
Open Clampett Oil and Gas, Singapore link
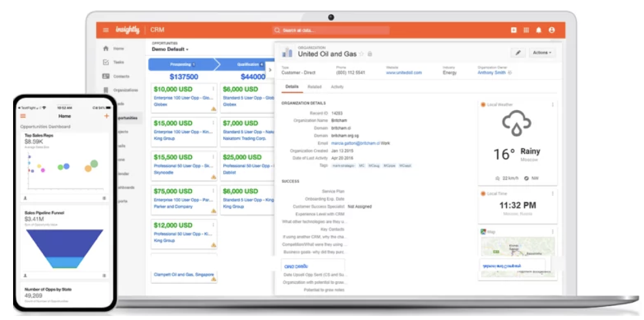pos(183,275)
